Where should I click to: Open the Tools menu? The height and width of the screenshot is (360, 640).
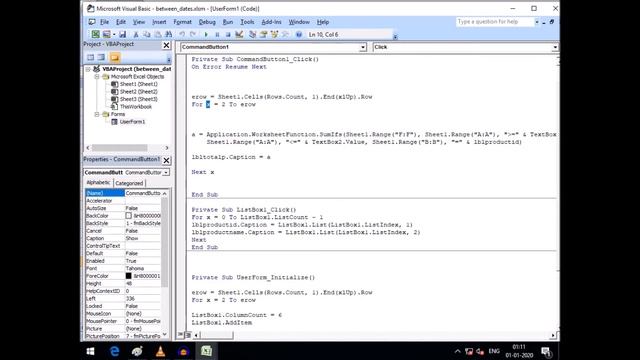[x=247, y=22]
